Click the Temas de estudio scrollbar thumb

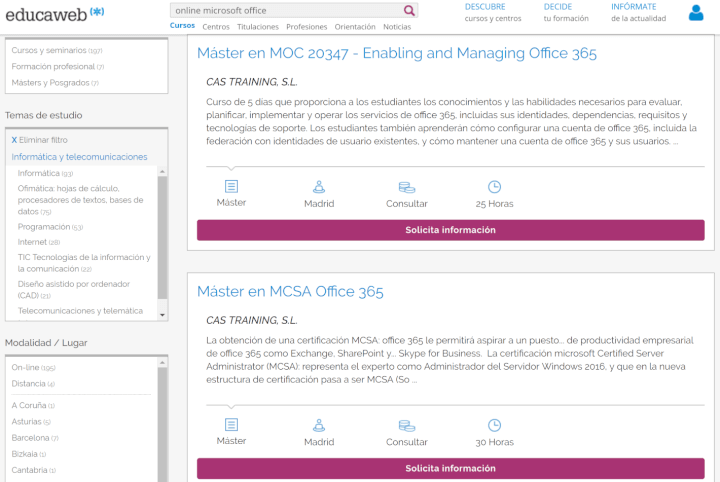[x=162, y=238]
